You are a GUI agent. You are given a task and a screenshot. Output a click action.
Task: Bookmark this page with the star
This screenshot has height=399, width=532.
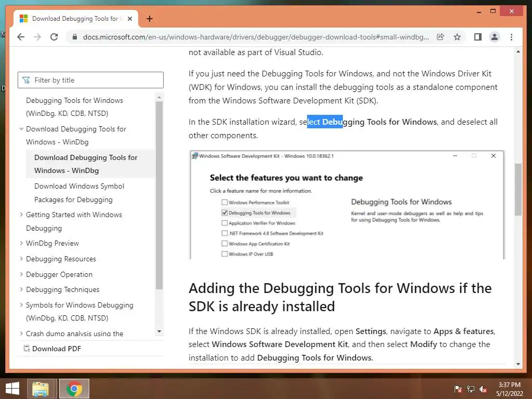[x=457, y=37]
